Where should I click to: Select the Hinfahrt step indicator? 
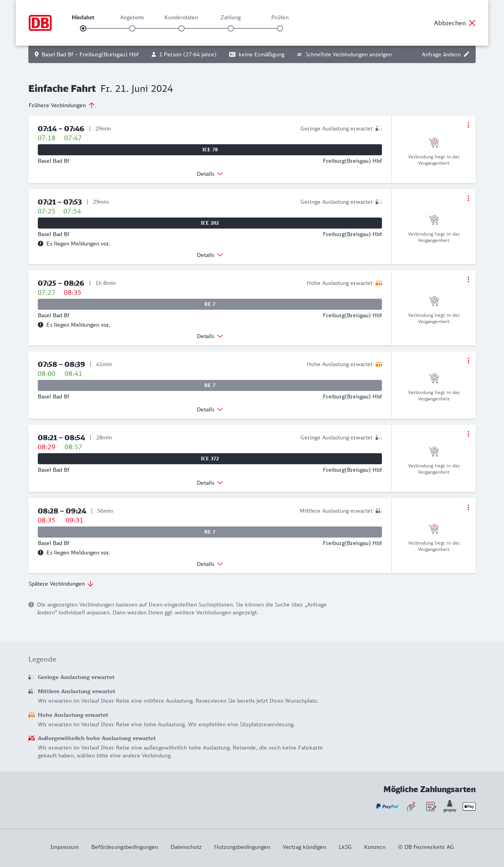tap(83, 28)
